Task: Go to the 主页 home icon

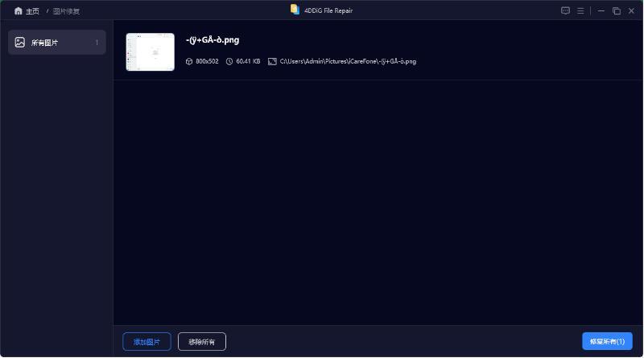Action: [x=18, y=11]
